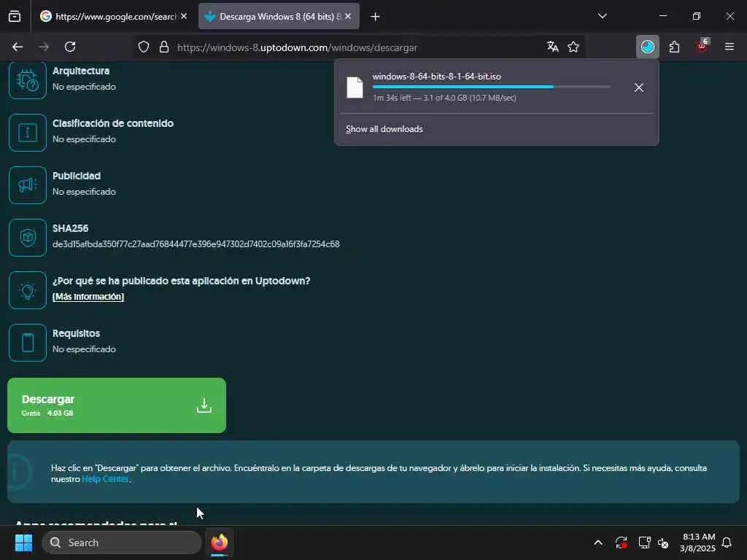Open Show all downloads
Viewport: 747px width, 560px height.
[x=384, y=129]
